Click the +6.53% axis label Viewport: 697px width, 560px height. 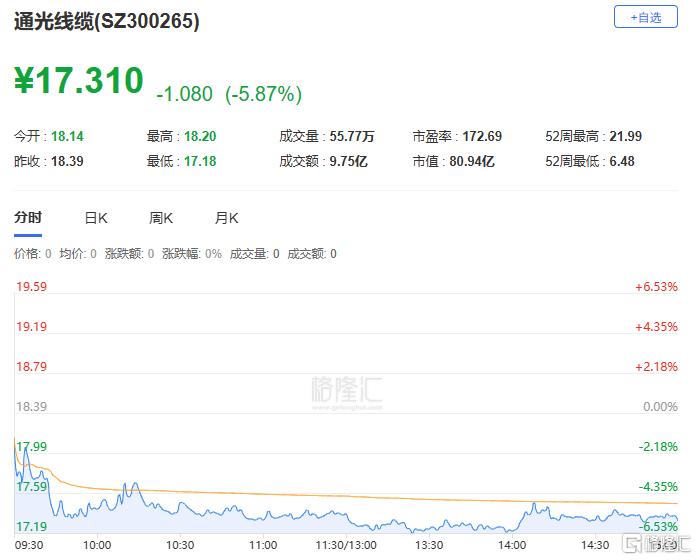(x=657, y=287)
